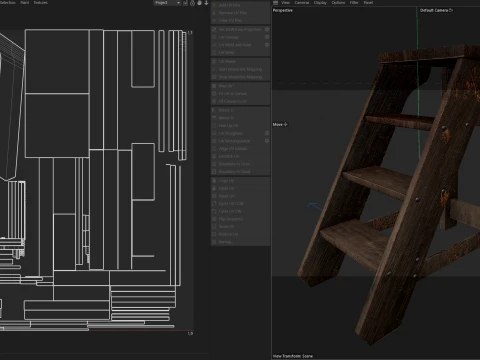Open options gear for Set UVW from Projection
480x360 pixels.
coord(267,29)
